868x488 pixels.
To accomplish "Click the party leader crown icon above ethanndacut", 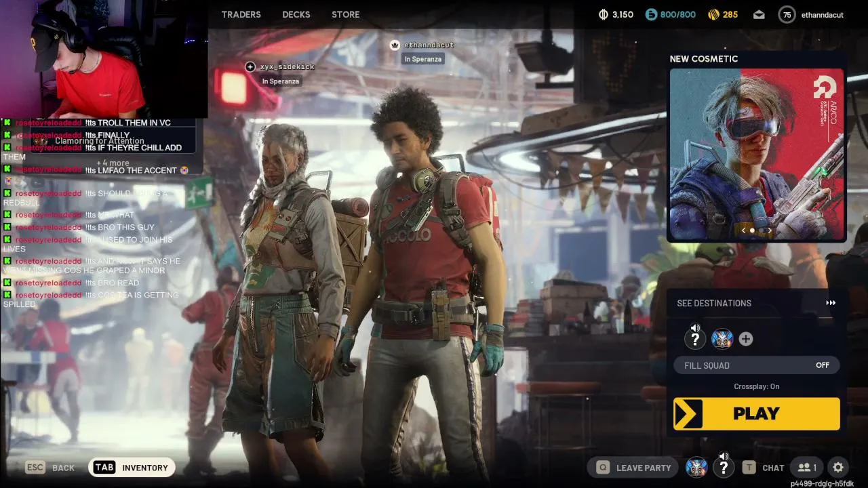I will pos(395,45).
